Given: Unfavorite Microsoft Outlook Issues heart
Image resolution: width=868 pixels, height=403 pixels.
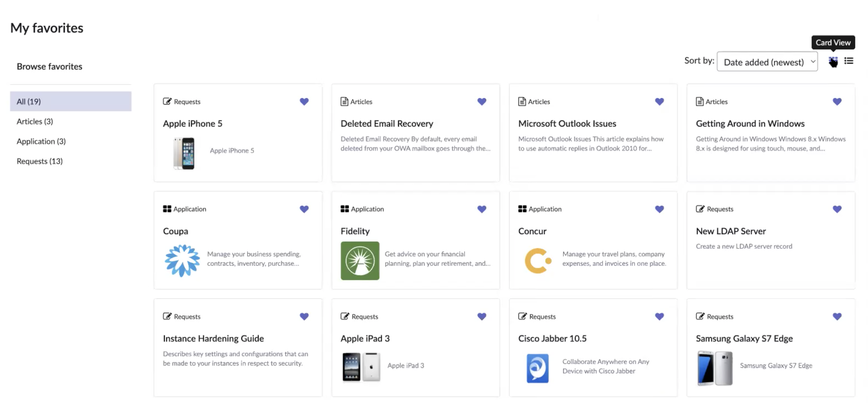Looking at the screenshot, I should point(659,101).
